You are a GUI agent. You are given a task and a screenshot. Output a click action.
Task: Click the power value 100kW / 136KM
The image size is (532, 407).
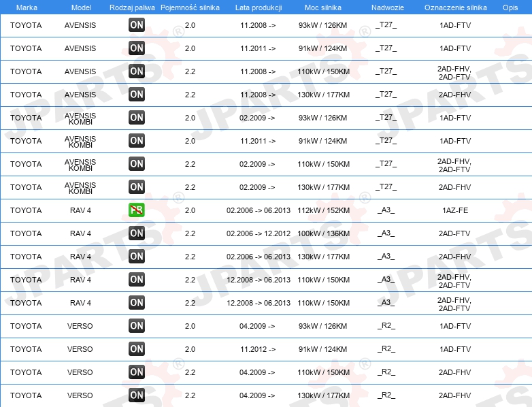323,233
